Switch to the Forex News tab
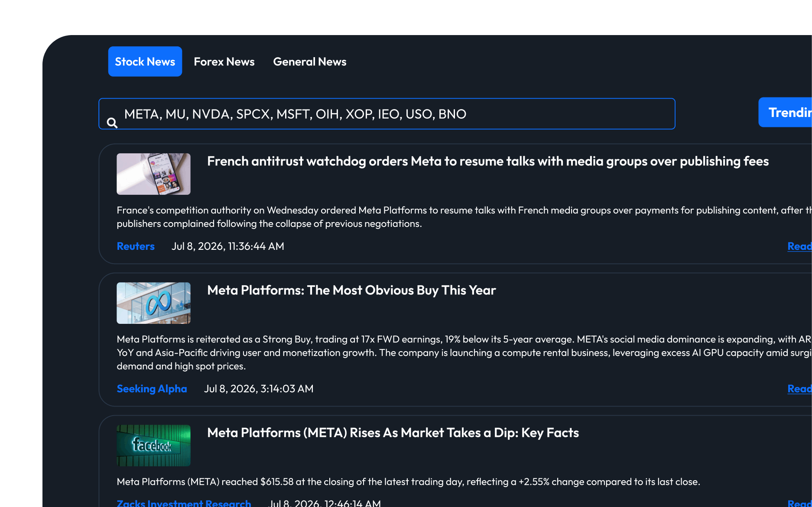 pyautogui.click(x=224, y=61)
